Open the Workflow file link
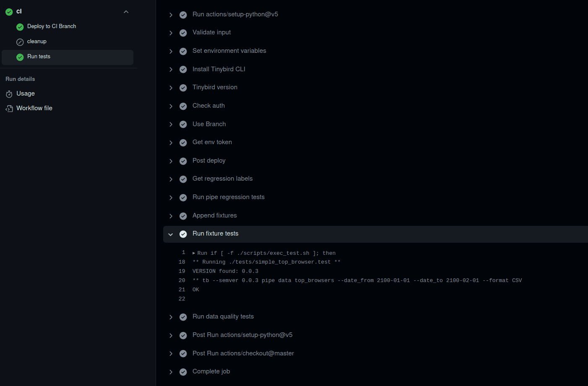Image resolution: width=588 pixels, height=386 pixels. pos(34,108)
